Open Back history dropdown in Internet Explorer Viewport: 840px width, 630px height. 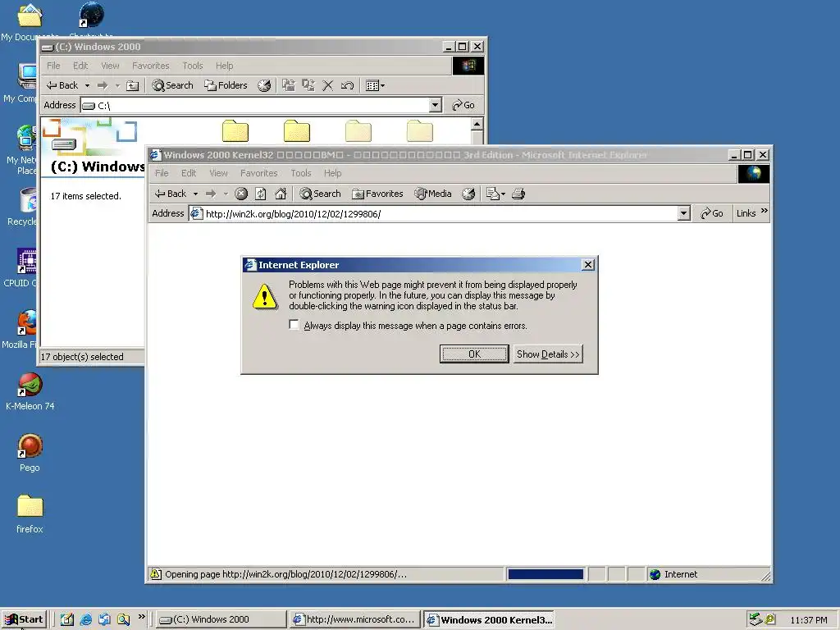195,194
